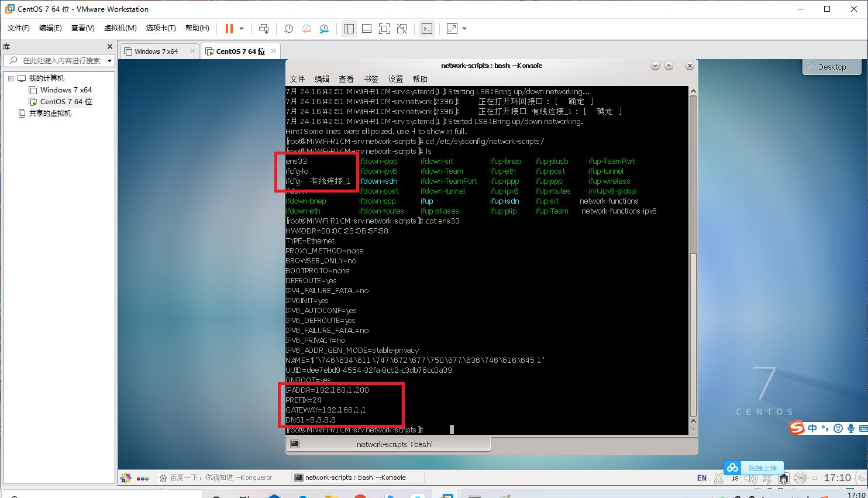This screenshot has width=868, height=498.
Task: Toggle the console view icon
Action: pos(427,29)
